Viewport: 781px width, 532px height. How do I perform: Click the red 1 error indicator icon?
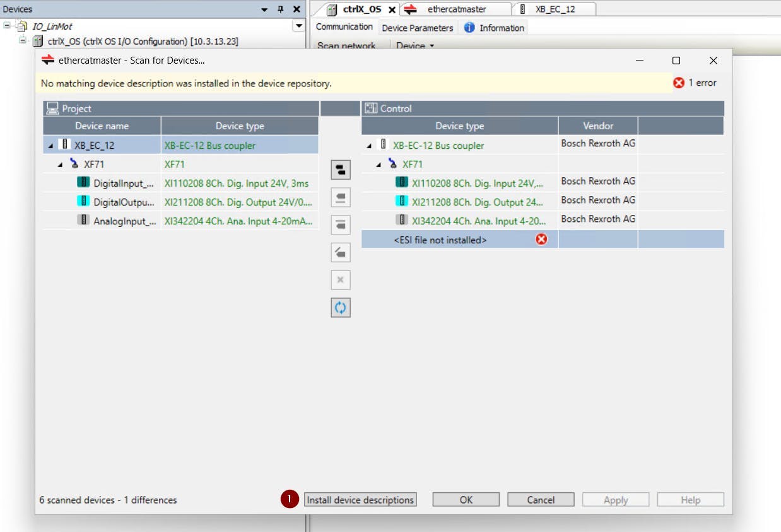click(x=679, y=83)
